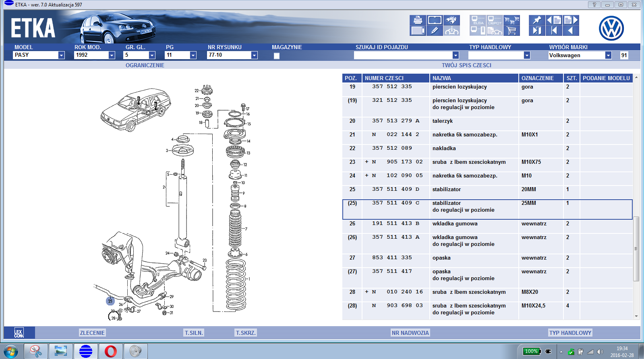The width and height of the screenshot is (644, 359).
Task: Expand the GR. GL. dropdown
Action: coord(152,55)
